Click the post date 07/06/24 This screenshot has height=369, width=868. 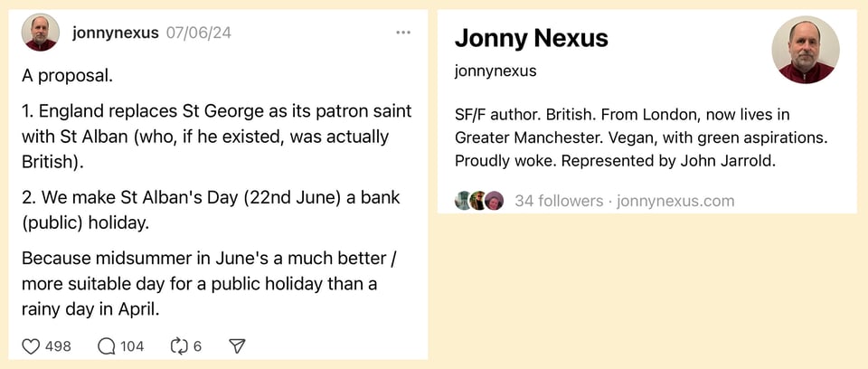point(199,33)
